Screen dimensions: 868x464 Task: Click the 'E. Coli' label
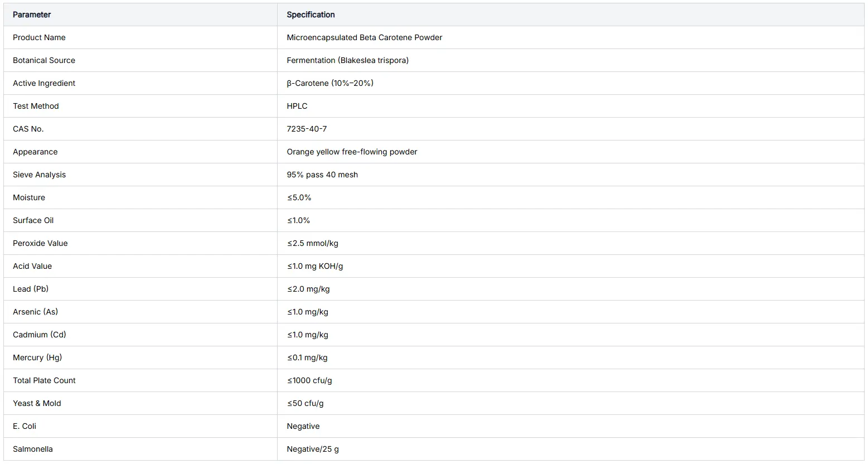[25, 426]
